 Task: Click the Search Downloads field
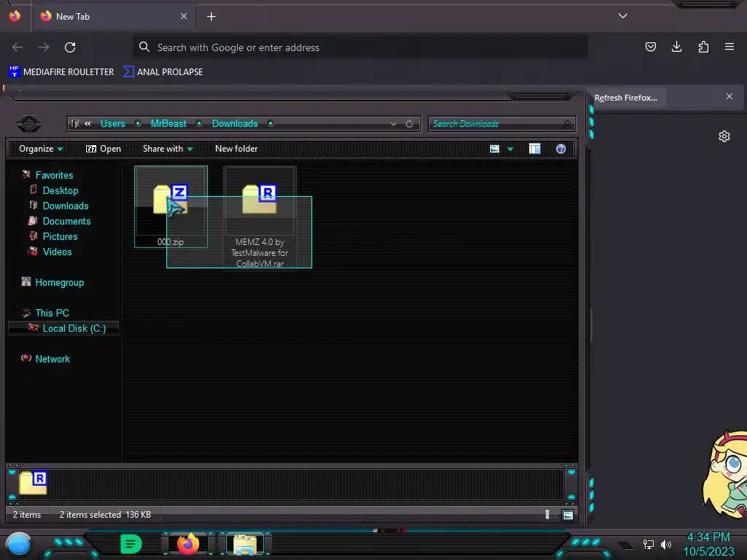tap(501, 124)
